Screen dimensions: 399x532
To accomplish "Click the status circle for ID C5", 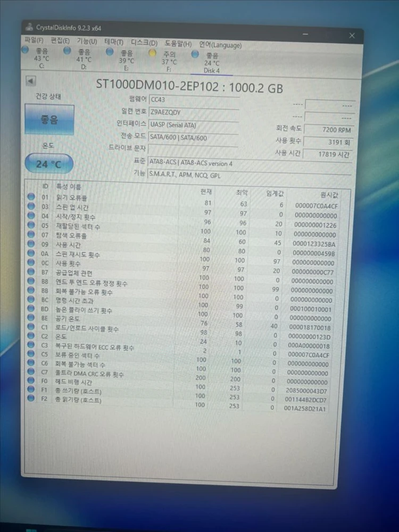I will coord(31,353).
